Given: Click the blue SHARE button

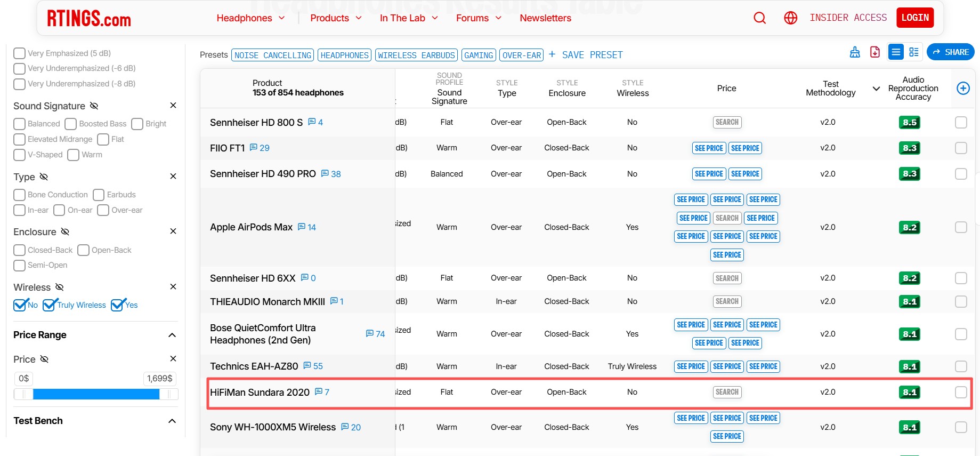Looking at the screenshot, I should (x=950, y=52).
